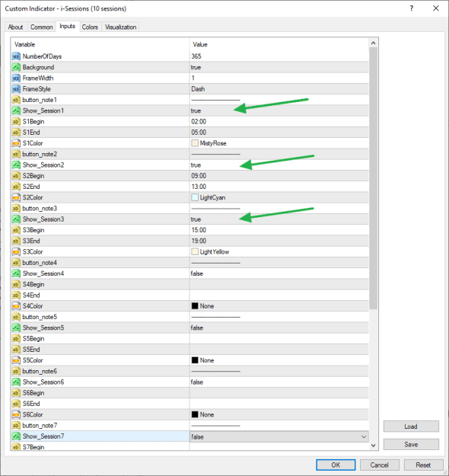Click the Reset button

(423, 465)
